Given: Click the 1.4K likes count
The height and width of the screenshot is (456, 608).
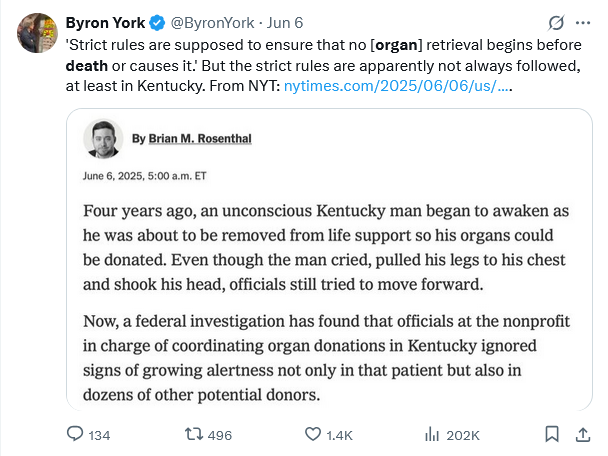Looking at the screenshot, I should [340, 435].
